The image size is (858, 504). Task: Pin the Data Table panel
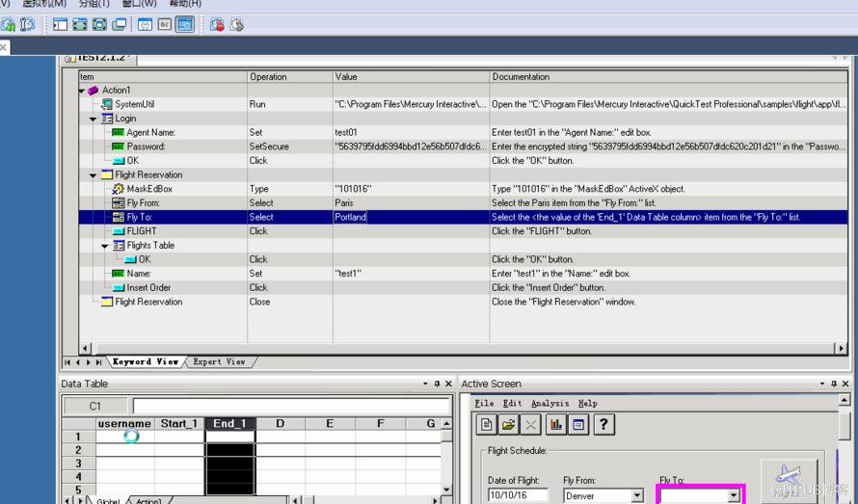[437, 384]
